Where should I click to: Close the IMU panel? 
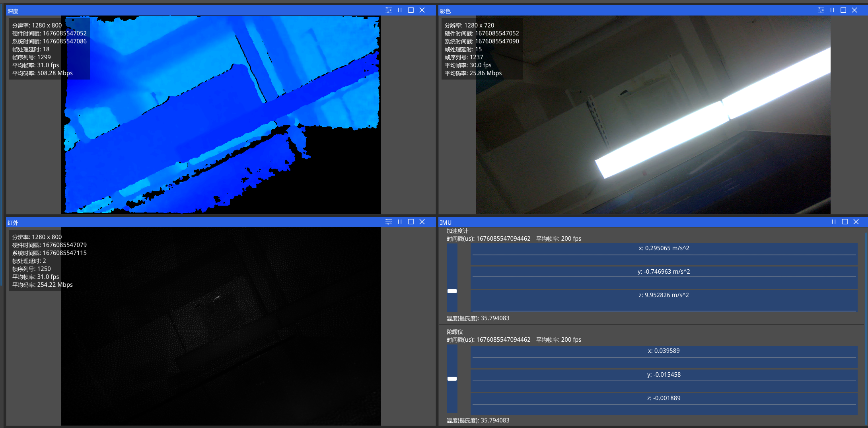[x=856, y=222]
